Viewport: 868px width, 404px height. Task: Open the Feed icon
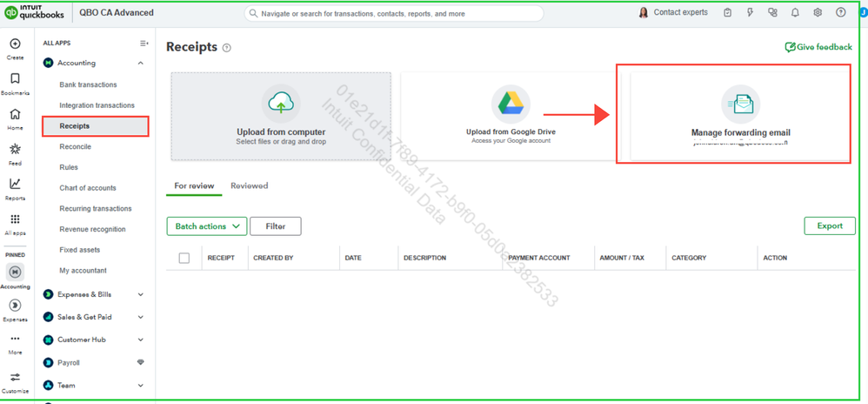click(x=15, y=149)
